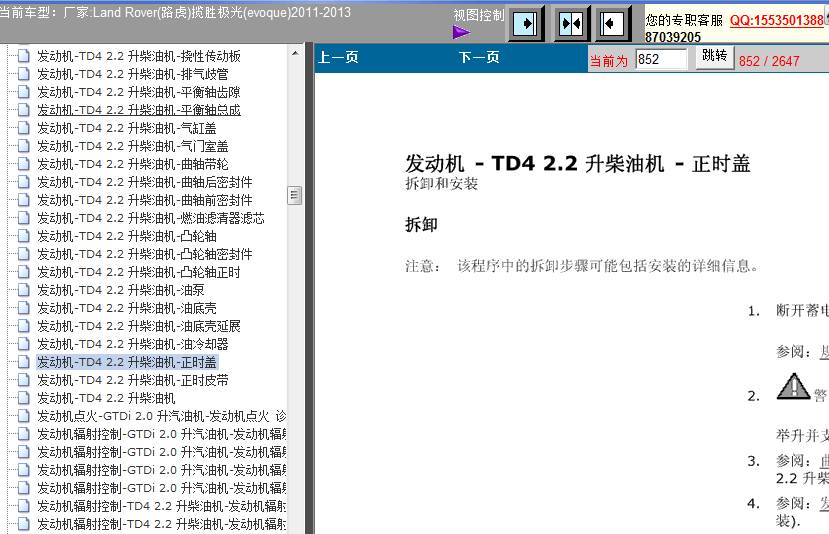829x534 pixels.
Task: Open 发动机-TD4 2.2 升柴油机-曲轴前密封件
Action: point(144,200)
